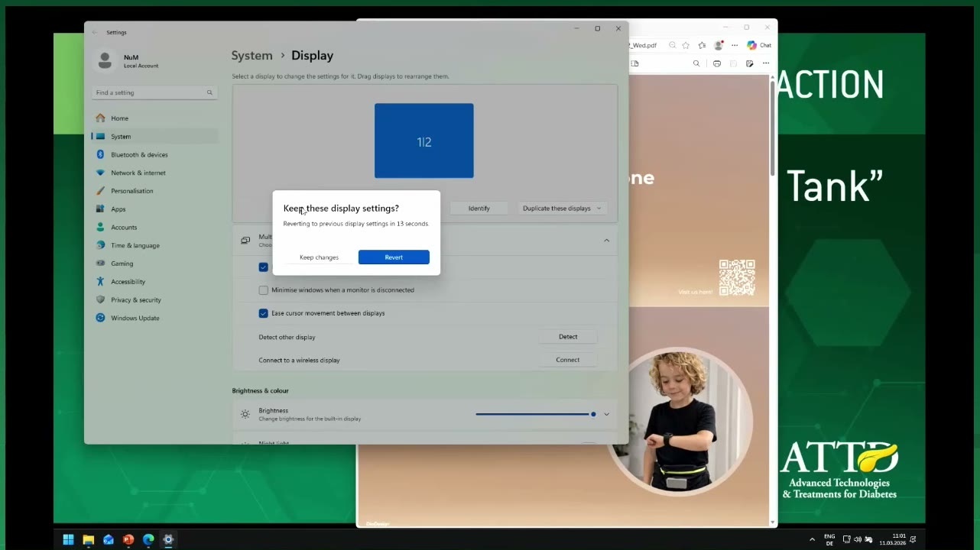Viewport: 980px width, 550px height.
Task: Keep the new display settings
Action: point(319,257)
